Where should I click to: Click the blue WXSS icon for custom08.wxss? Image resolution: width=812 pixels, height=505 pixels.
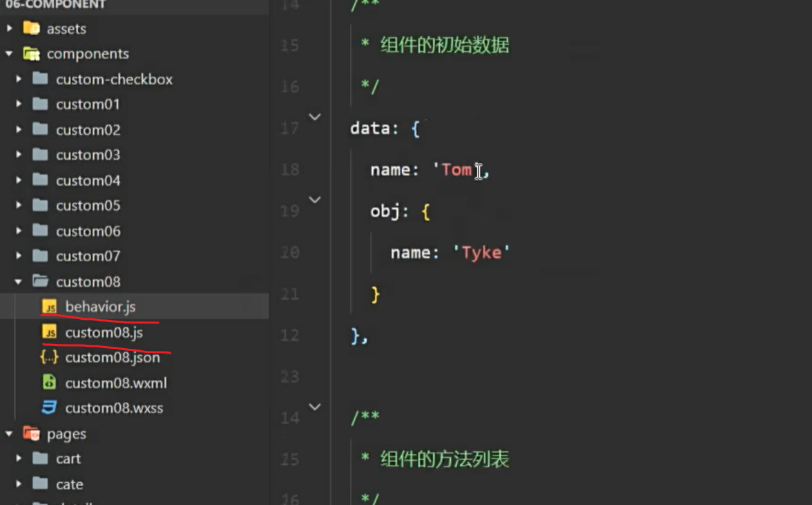click(49, 408)
